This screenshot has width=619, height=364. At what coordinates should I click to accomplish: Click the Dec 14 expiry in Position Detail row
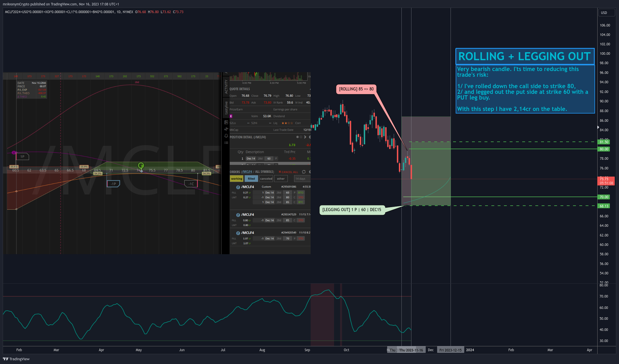point(251,159)
